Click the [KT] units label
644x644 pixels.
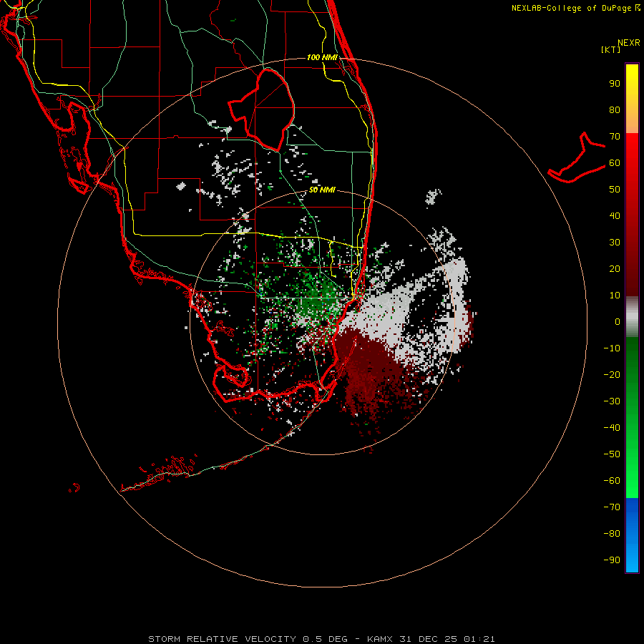point(611,49)
